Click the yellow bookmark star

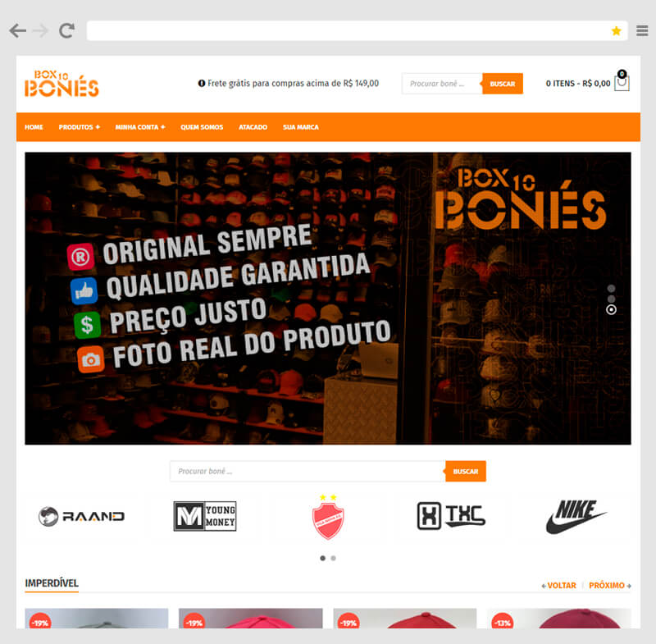616,31
